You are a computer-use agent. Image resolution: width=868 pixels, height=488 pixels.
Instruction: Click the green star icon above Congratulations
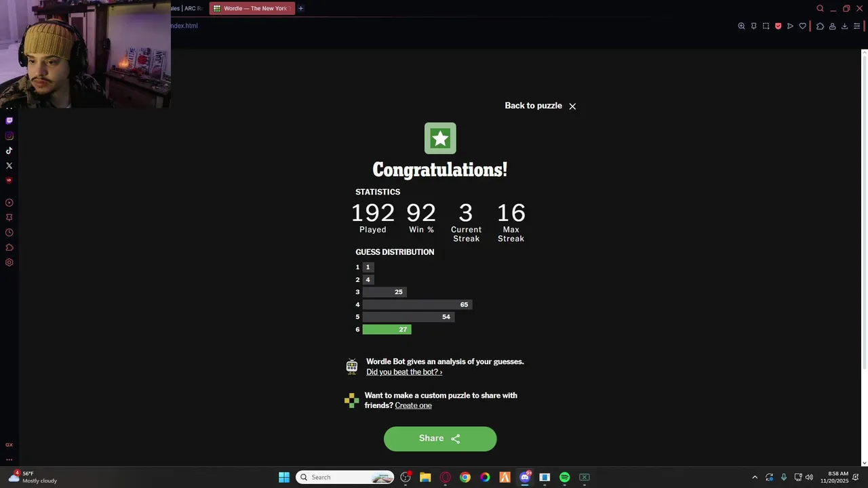(440, 138)
